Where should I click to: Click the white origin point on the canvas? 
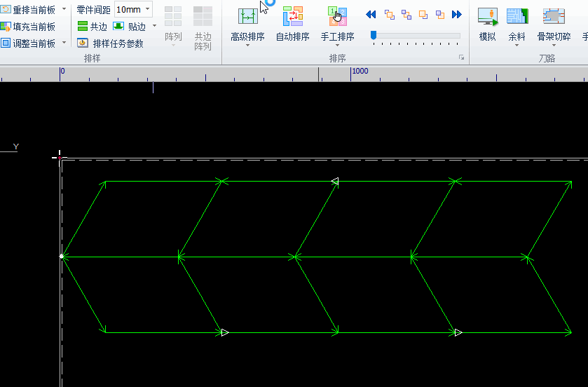point(62,257)
